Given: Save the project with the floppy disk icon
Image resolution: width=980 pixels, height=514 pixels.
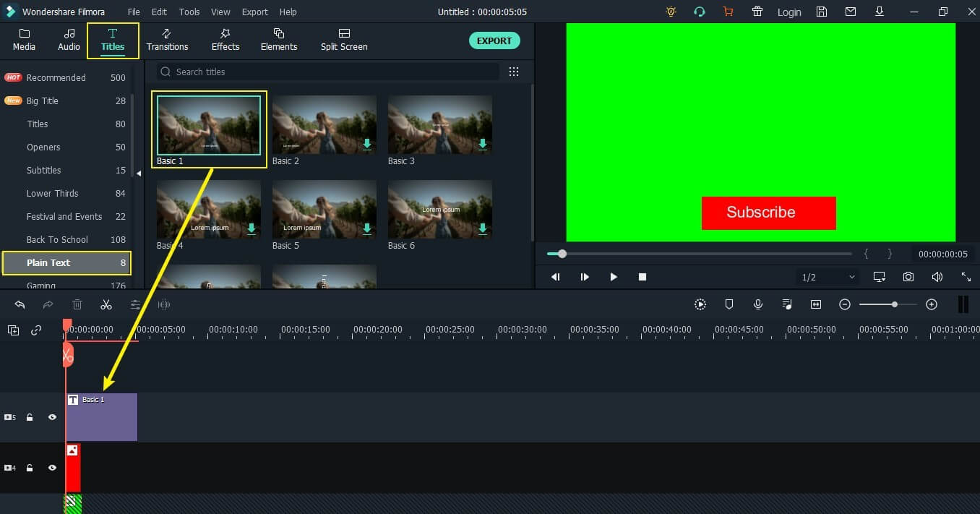Looking at the screenshot, I should coord(822,12).
